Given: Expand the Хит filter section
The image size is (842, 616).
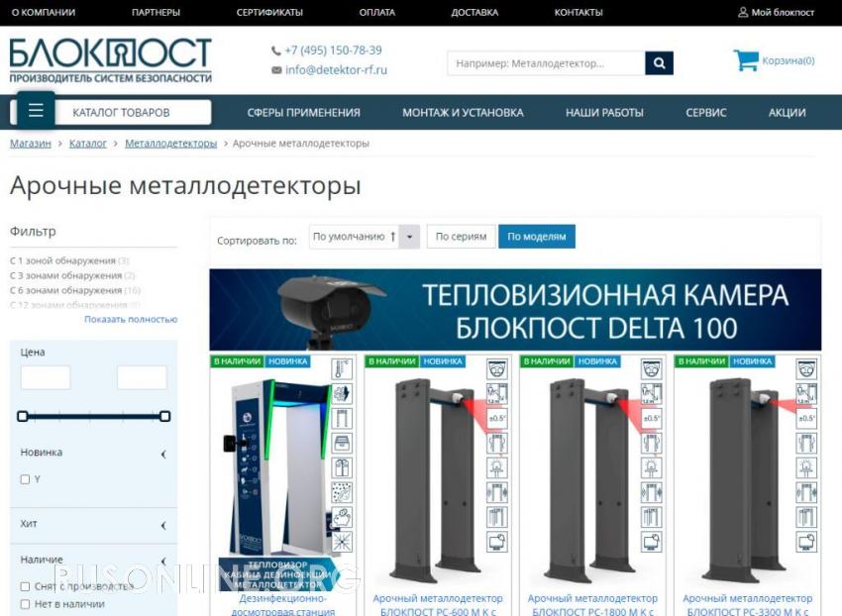Looking at the screenshot, I should pyautogui.click(x=163, y=525).
